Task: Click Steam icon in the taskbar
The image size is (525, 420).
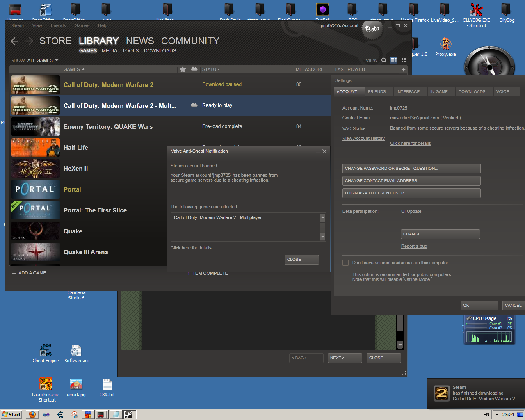Action: pyautogui.click(x=128, y=415)
